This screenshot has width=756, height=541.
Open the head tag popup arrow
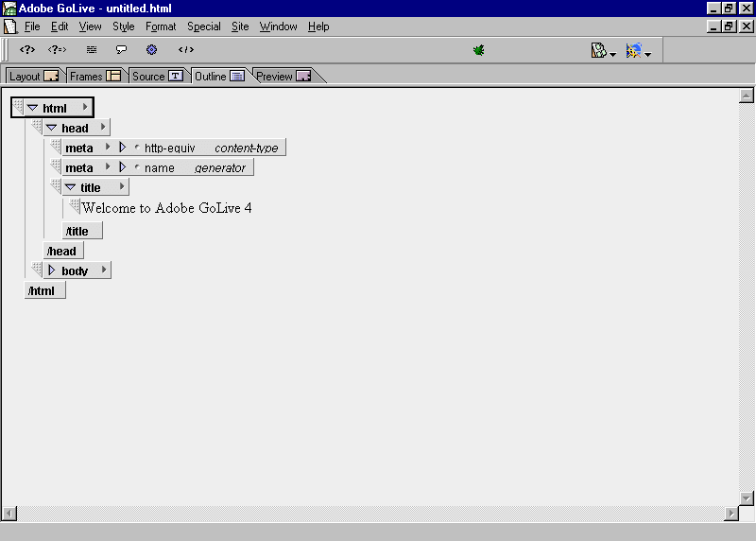click(x=103, y=127)
